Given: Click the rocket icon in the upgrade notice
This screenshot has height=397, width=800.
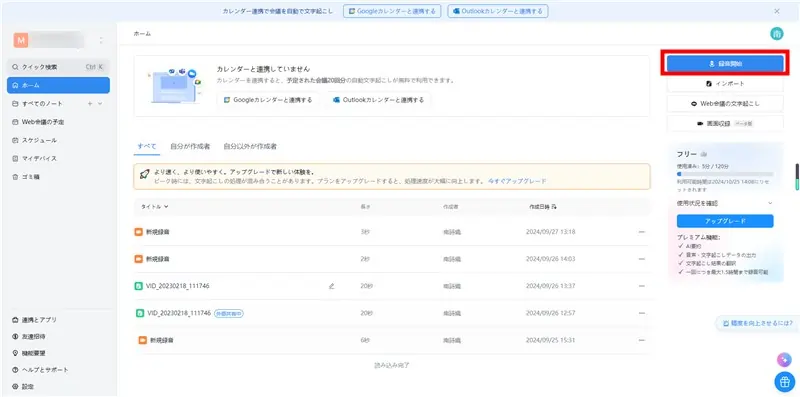Looking at the screenshot, I should point(144,176).
